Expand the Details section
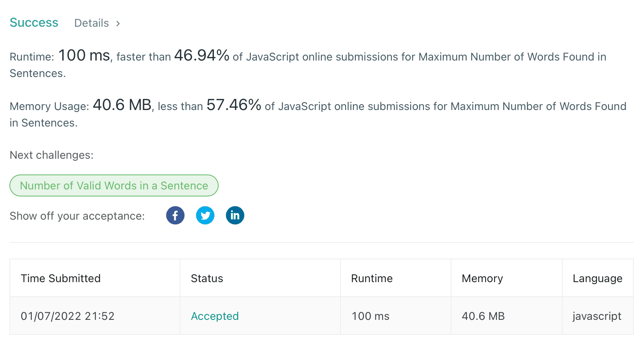This screenshot has width=644, height=345. coord(91,23)
